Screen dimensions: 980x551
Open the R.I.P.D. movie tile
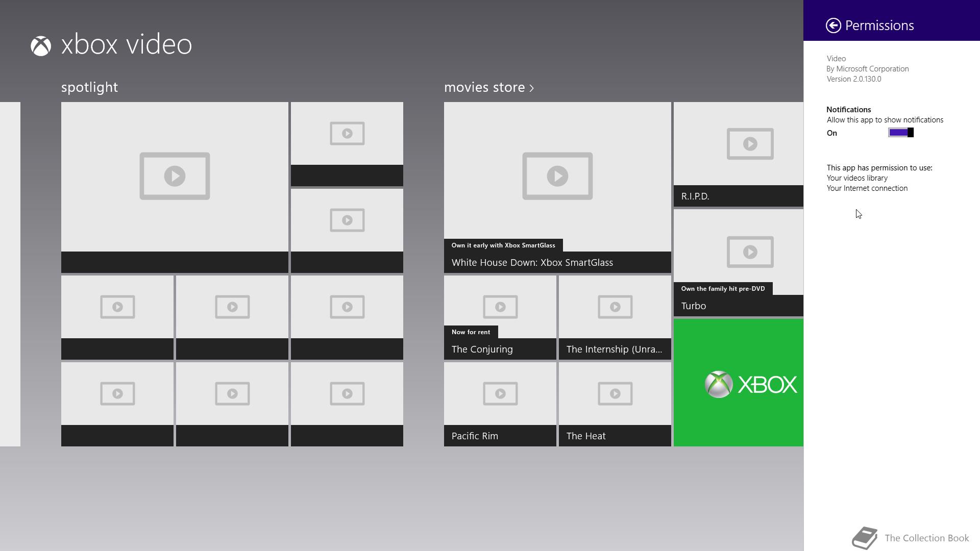[x=739, y=154]
